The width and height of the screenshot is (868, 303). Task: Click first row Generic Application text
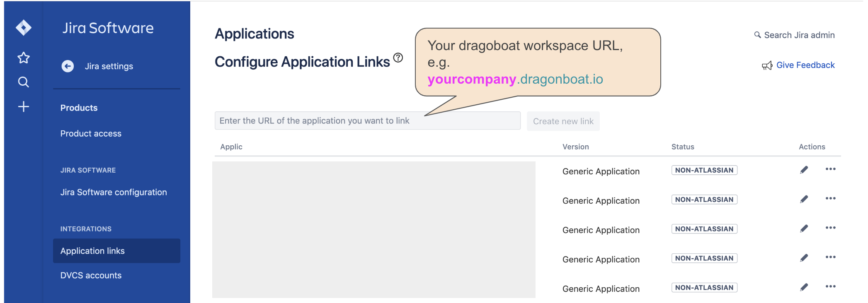[x=601, y=171]
